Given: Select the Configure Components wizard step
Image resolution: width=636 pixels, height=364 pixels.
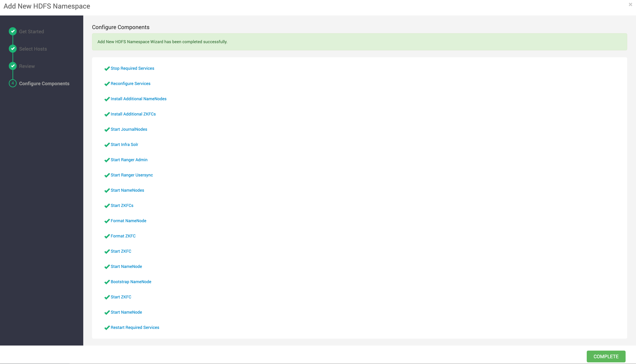Looking at the screenshot, I should 44,84.
